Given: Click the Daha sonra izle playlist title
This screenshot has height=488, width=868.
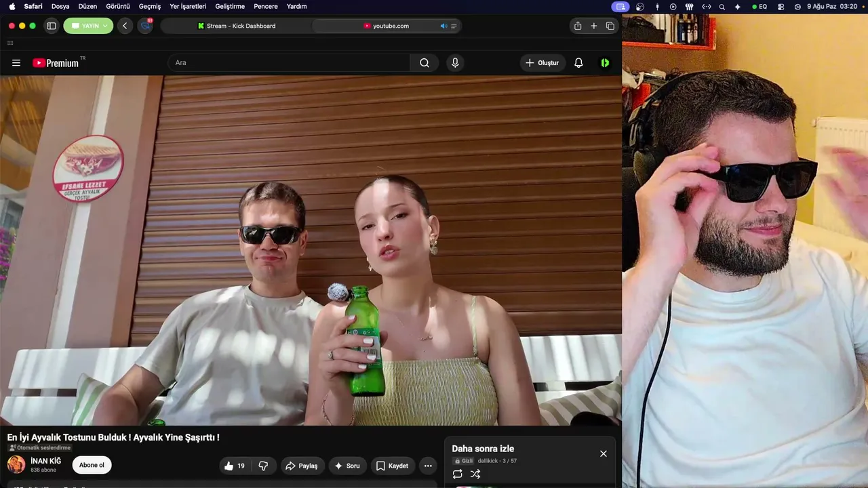Looking at the screenshot, I should coord(483,449).
